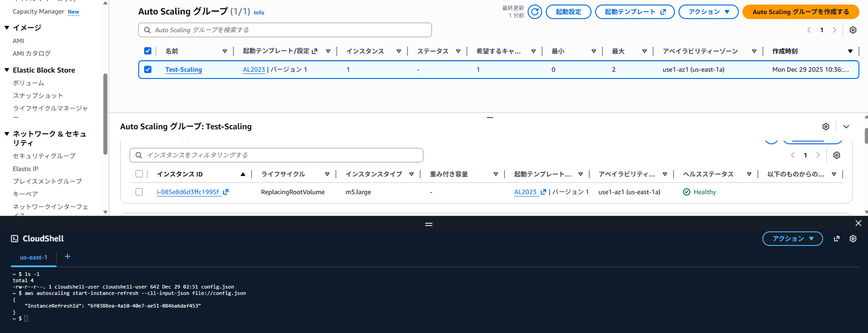Image resolution: width=868 pixels, height=333 pixels.
Task: Open Capacity Manager in the sidebar
Action: click(39, 11)
